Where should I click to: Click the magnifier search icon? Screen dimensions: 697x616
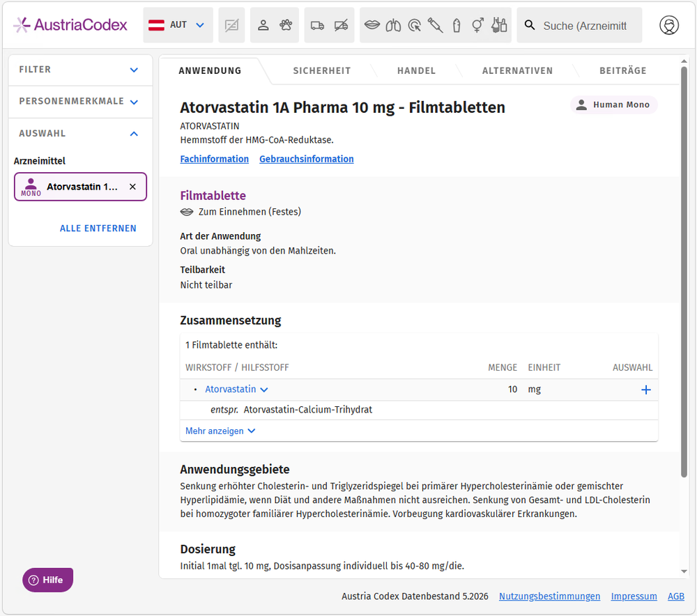click(x=530, y=25)
